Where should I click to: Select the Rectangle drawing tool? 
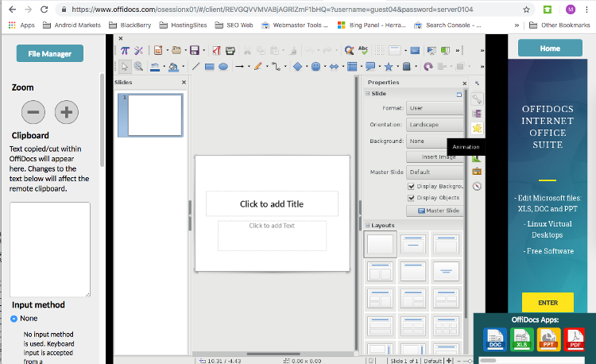click(210, 67)
